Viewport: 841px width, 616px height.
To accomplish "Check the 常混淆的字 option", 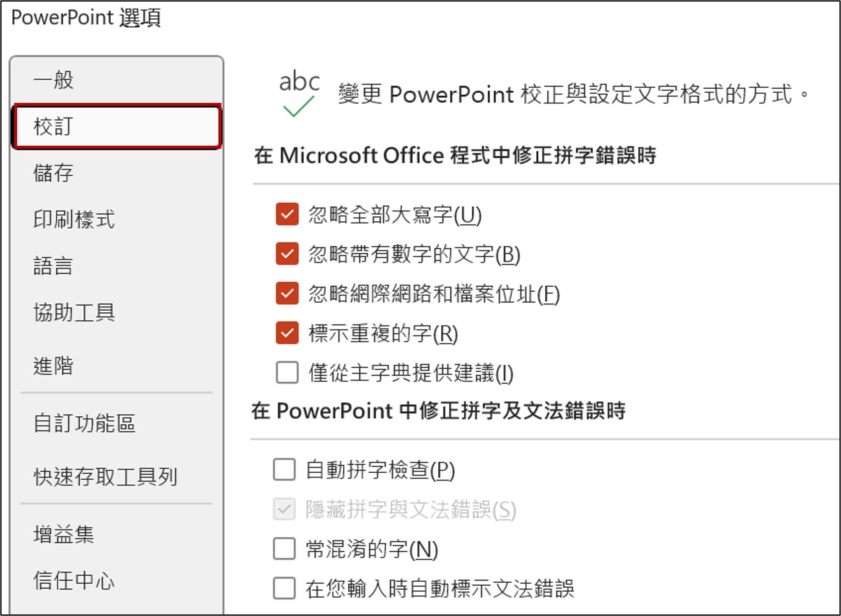I will click(x=284, y=549).
